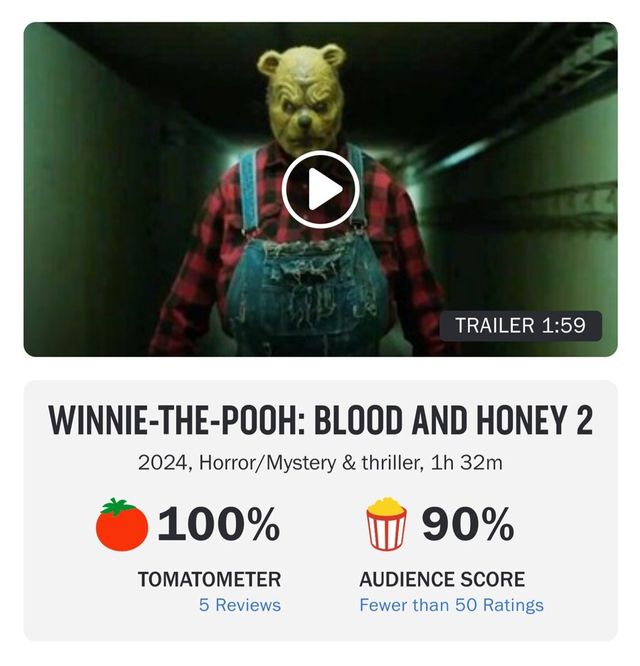Viewport: 640px width, 666px height.
Task: Click the Horror/Mystery & thriller genre text
Action: 311,463
